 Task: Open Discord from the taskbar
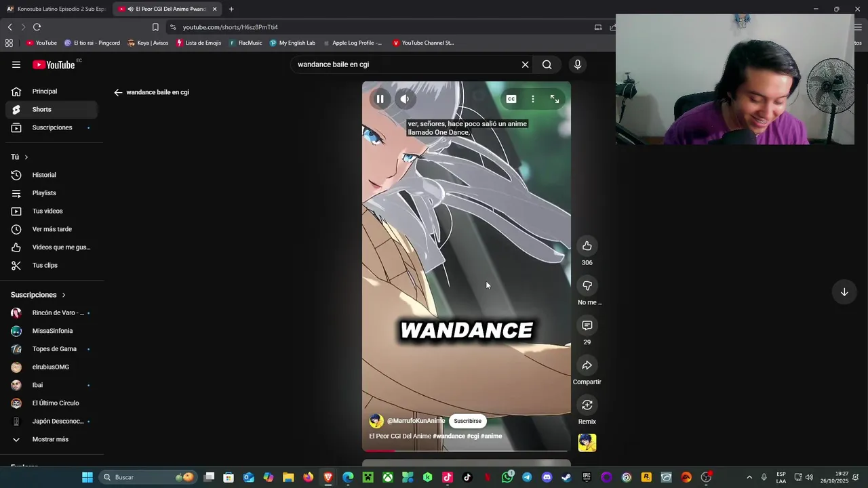(x=547, y=477)
